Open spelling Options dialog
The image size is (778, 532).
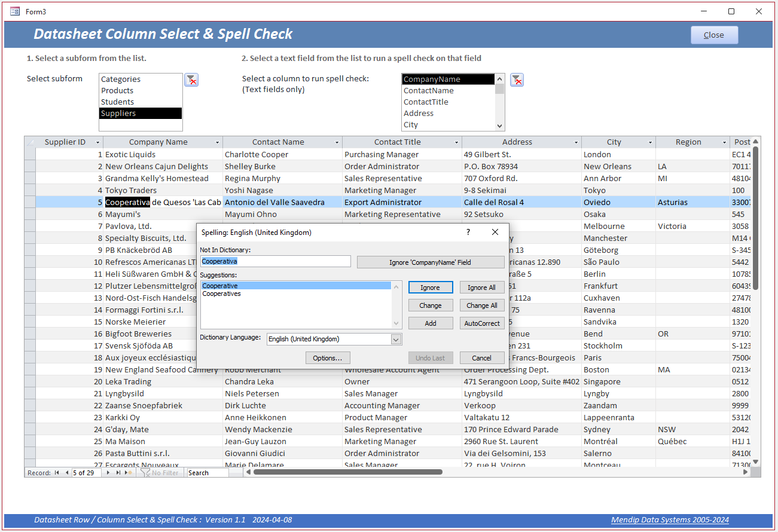(328, 358)
